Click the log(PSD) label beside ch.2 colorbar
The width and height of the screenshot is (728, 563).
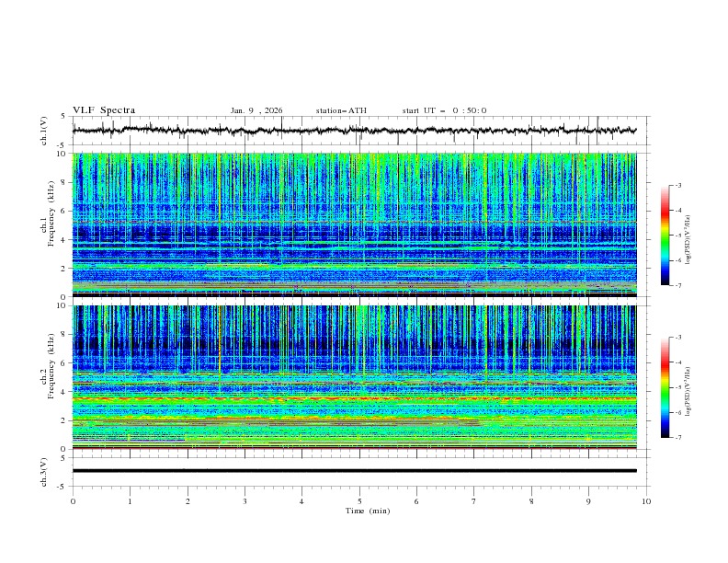(x=688, y=394)
